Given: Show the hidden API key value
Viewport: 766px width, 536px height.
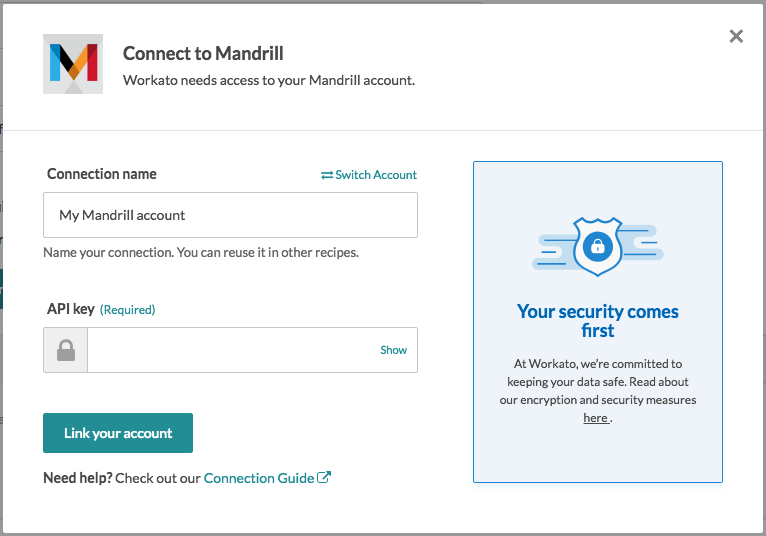Looking at the screenshot, I should pyautogui.click(x=393, y=350).
